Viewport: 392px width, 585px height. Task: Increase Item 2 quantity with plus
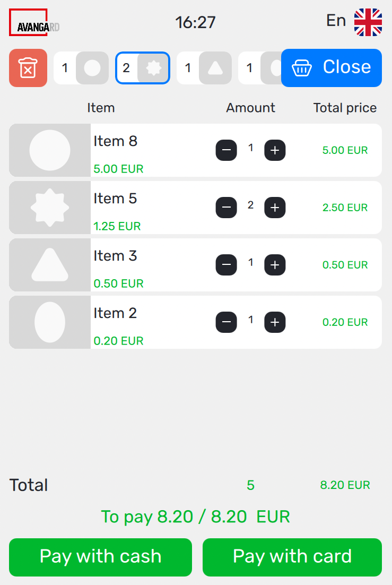coord(275,322)
